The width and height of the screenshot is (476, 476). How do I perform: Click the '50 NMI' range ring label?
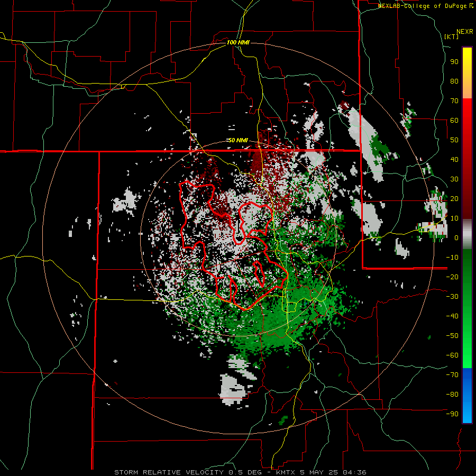click(238, 140)
